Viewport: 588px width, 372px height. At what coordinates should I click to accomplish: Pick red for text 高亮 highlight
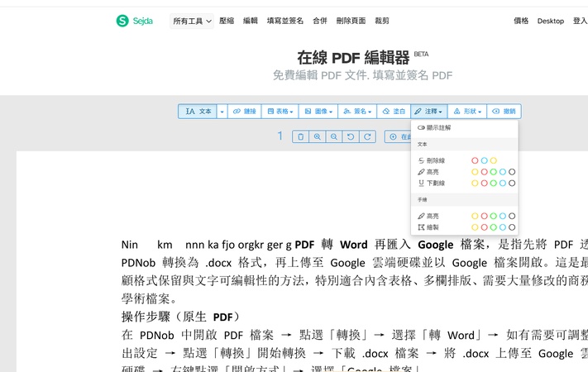coord(484,172)
